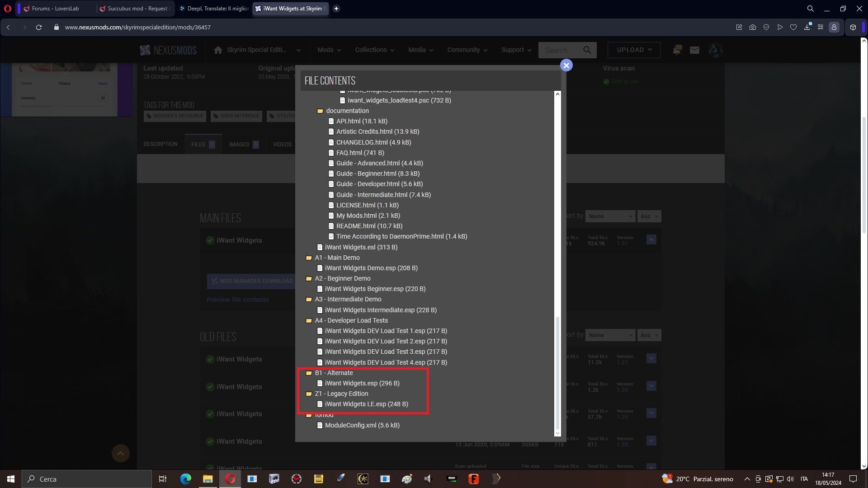Click the Windows Cerca search box
This screenshot has height=488, width=868.
click(x=87, y=479)
